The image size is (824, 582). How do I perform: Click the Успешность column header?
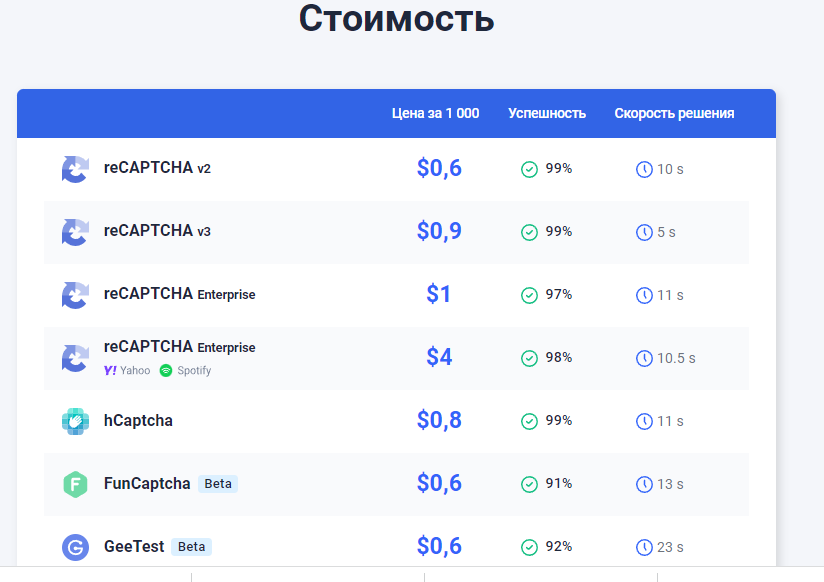pos(547,113)
